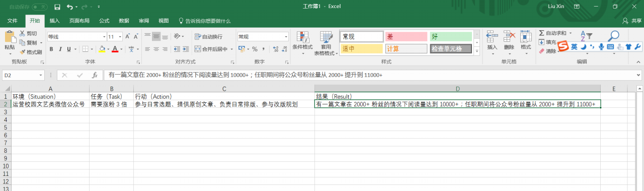Apply the Good (好) green cell style
Viewport: 644px width, 191px height.
451,36
